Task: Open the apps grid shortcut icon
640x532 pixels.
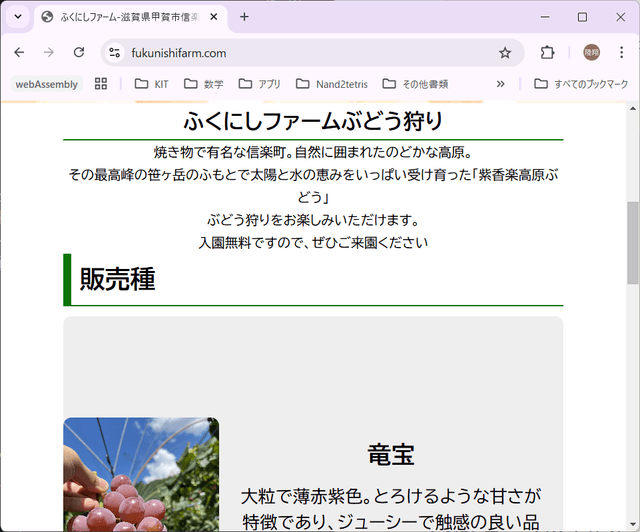Action: (101, 84)
